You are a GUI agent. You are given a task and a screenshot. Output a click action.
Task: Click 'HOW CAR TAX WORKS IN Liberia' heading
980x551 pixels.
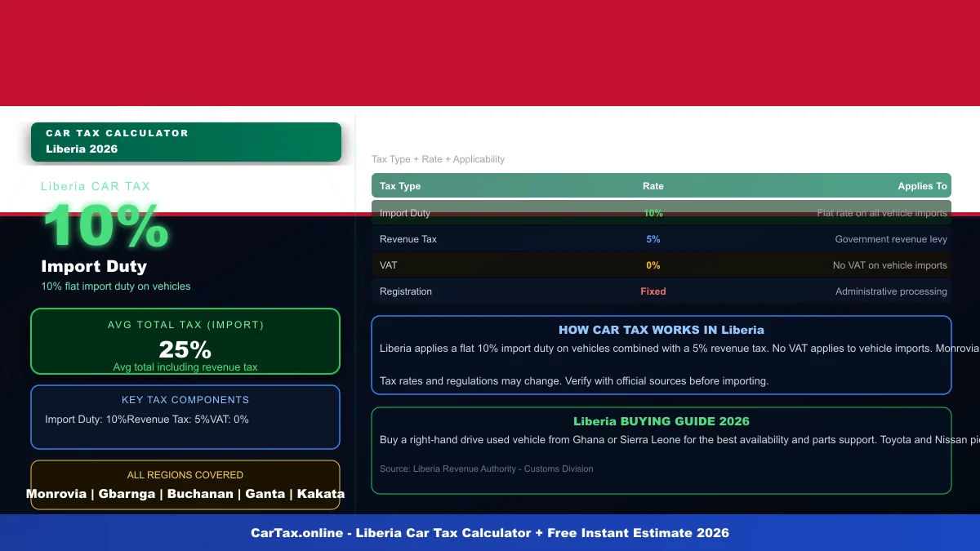661,330
